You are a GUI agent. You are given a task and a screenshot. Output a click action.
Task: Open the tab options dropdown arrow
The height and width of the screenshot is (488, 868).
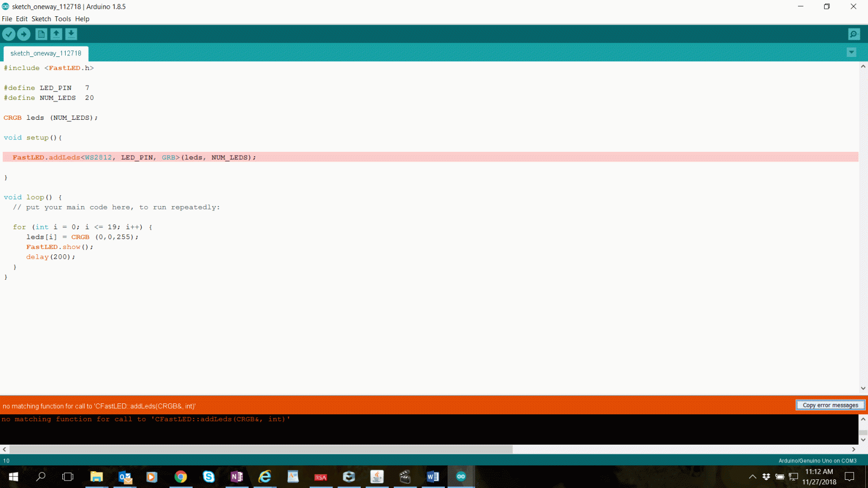851,52
